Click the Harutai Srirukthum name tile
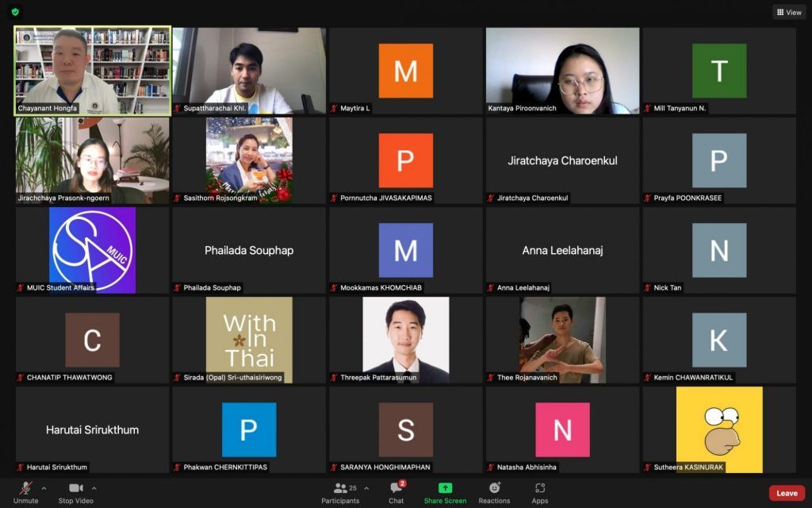Viewport: 812px width, 508px height. pyautogui.click(x=92, y=429)
